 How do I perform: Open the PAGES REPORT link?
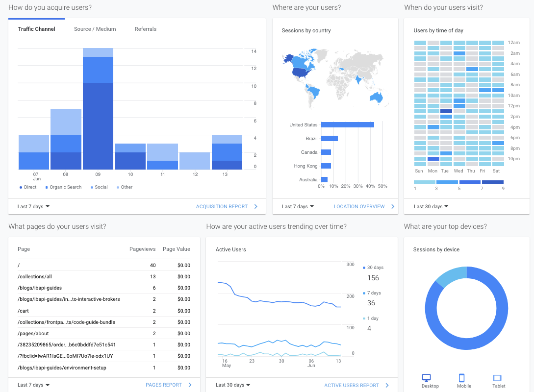[x=164, y=385]
